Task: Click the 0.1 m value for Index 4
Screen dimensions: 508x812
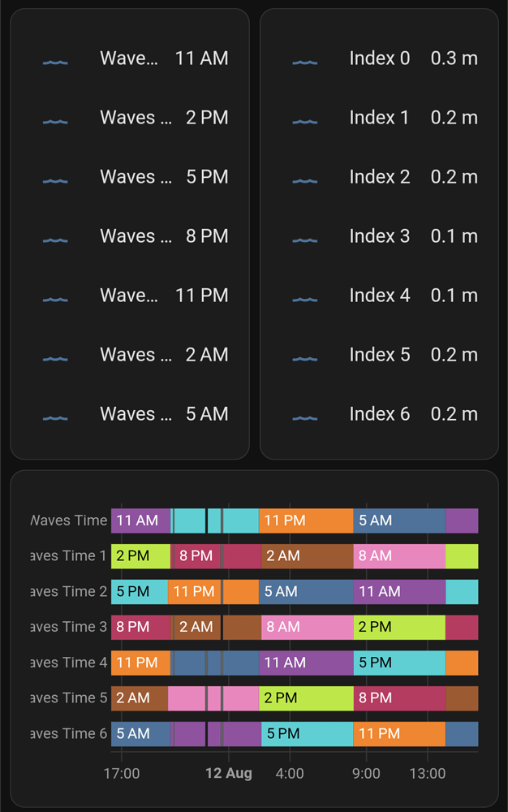Action: (x=454, y=296)
